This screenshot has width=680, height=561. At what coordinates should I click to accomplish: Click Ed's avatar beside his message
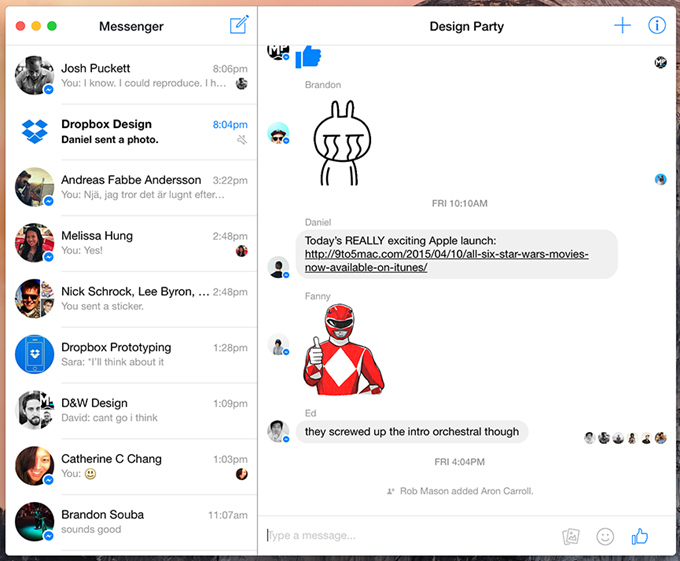(x=278, y=431)
